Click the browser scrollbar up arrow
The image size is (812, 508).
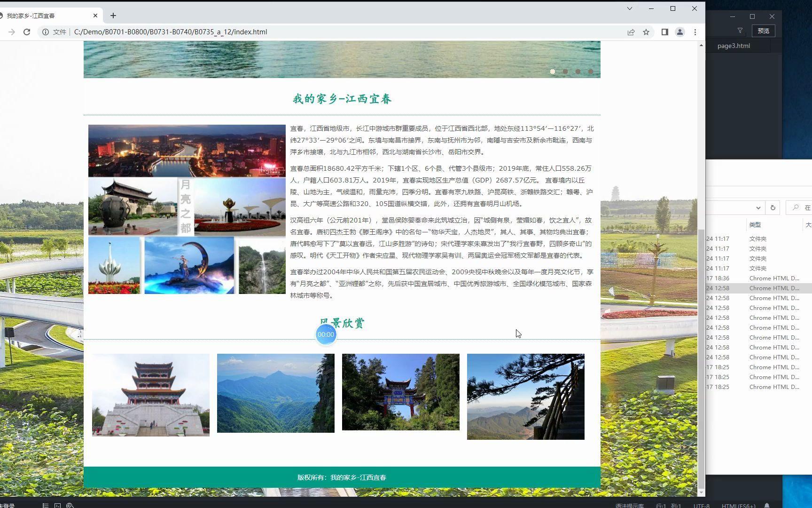point(701,45)
